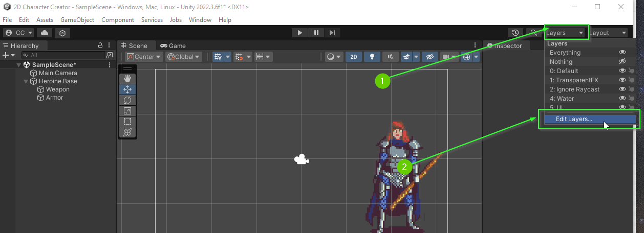This screenshot has width=644, height=233.
Task: Open Unity Cloud services icon
Action: coord(45,33)
